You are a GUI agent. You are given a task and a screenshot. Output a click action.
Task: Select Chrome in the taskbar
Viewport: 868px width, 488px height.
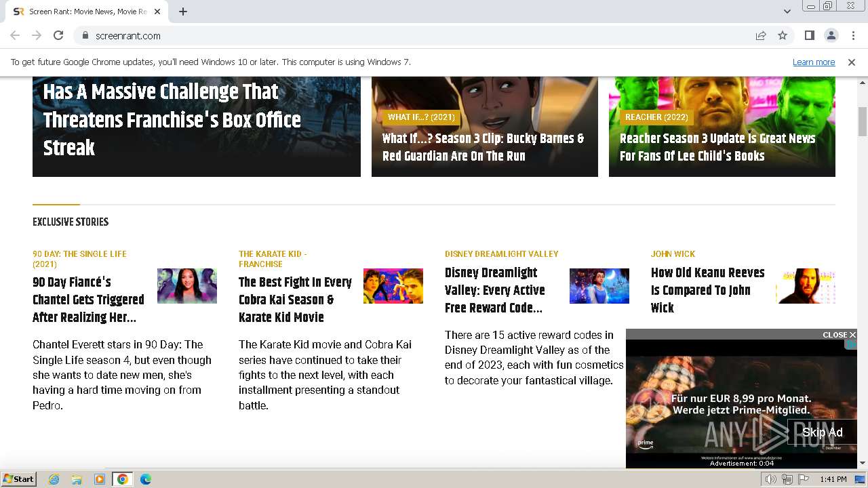123,479
